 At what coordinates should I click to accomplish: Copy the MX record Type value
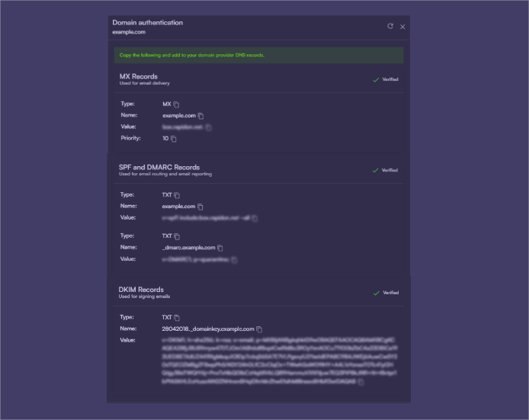coord(176,104)
